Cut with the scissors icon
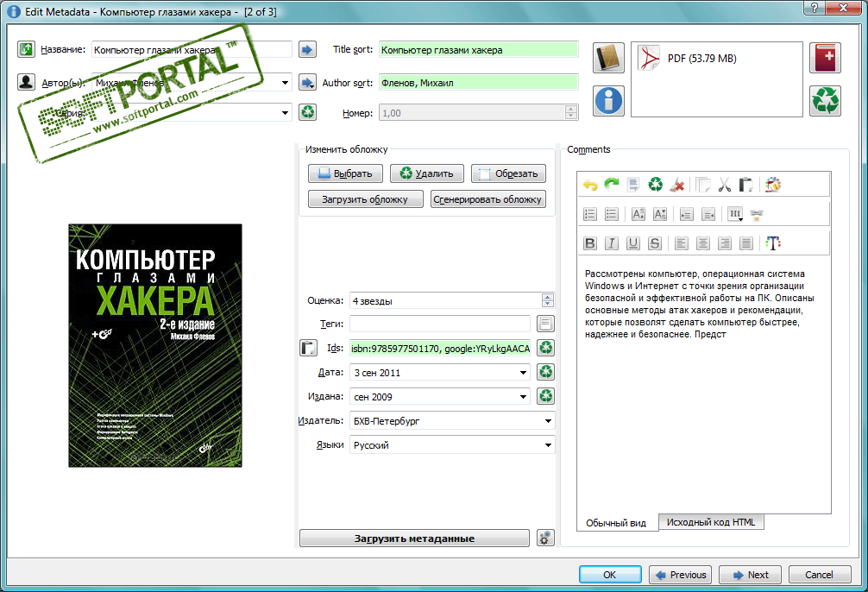This screenshot has height=592, width=868. tap(725, 185)
